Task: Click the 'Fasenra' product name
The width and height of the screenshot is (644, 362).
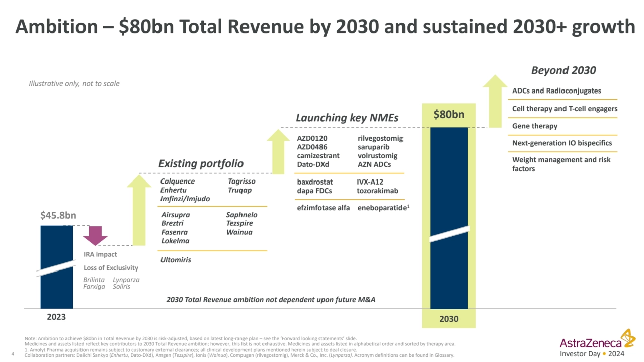Action: pyautogui.click(x=175, y=232)
